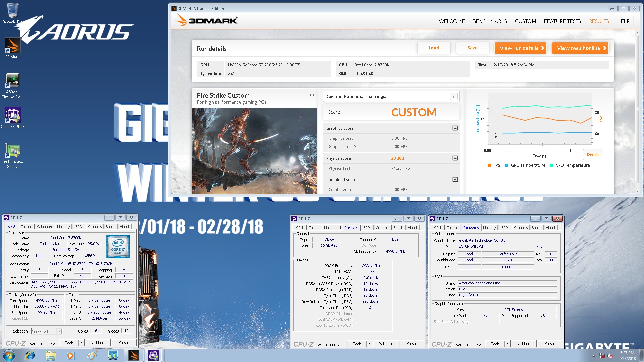Open the HELP tab in 3DMark
The height and width of the screenshot is (362, 644).
pos(623,21)
